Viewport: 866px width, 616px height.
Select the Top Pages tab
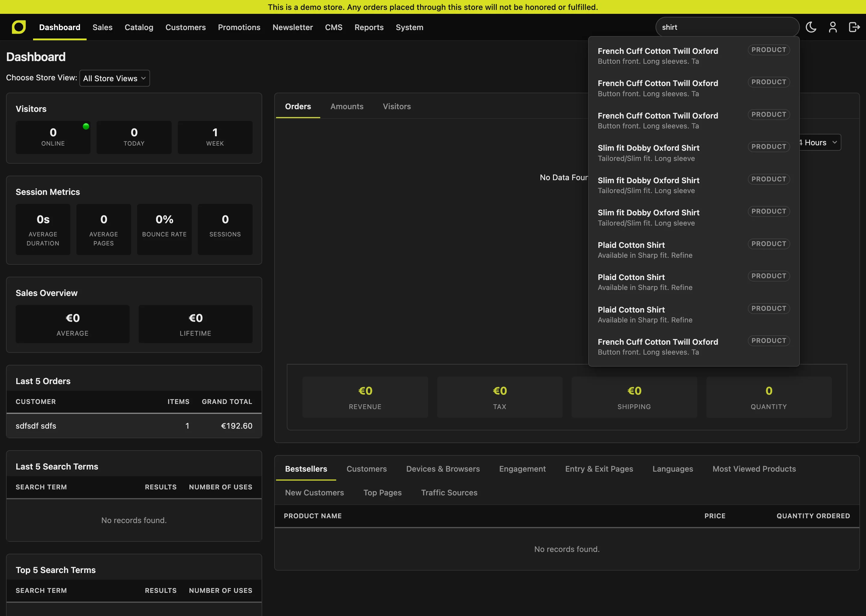tap(382, 492)
